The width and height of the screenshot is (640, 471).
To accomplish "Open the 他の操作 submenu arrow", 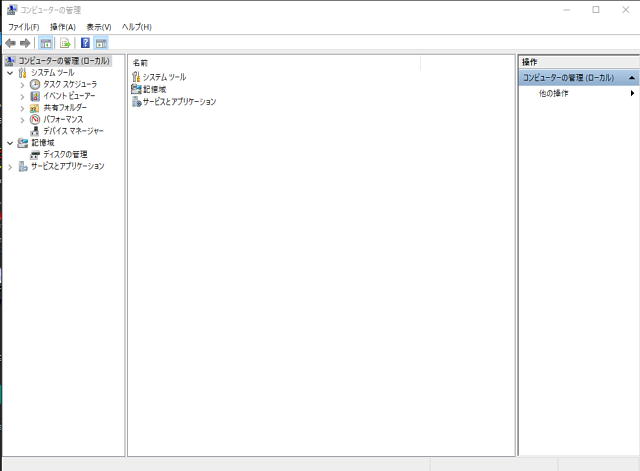I will click(x=632, y=93).
